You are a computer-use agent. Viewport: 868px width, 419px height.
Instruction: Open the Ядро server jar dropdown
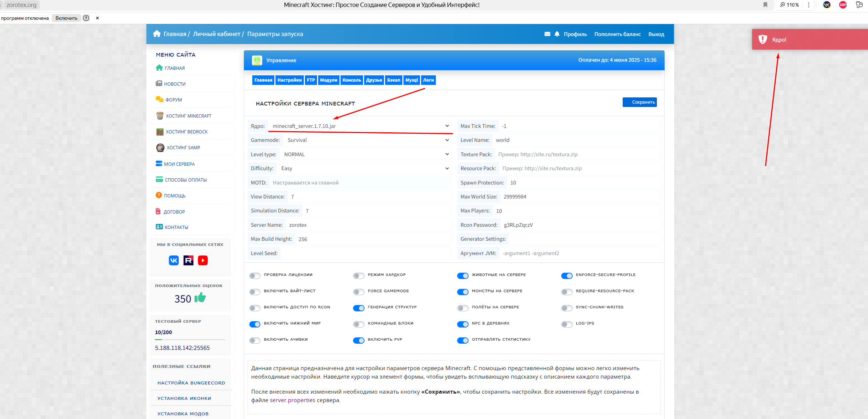coord(360,126)
